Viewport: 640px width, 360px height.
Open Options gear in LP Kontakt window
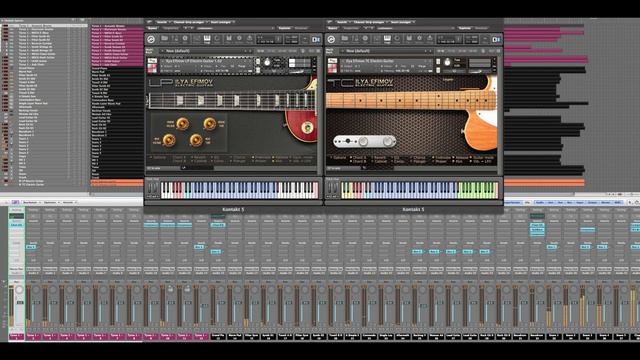(x=239, y=39)
